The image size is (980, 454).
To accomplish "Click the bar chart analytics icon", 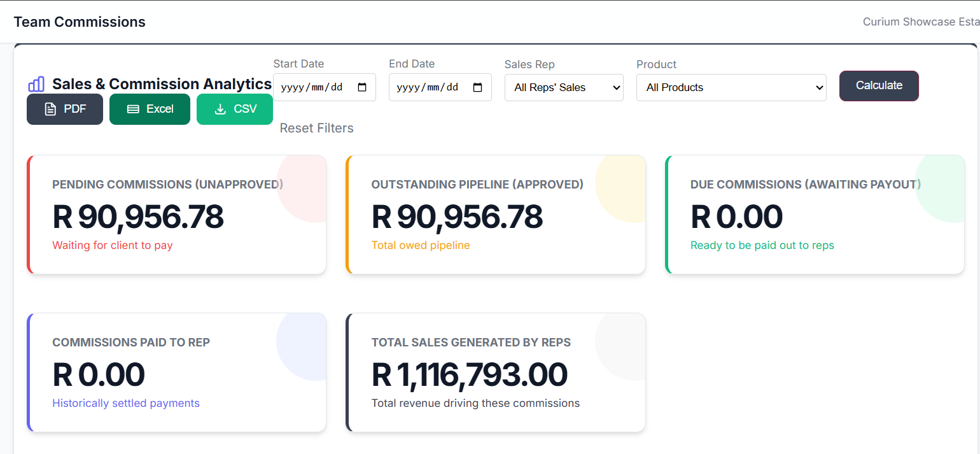I will pos(36,84).
